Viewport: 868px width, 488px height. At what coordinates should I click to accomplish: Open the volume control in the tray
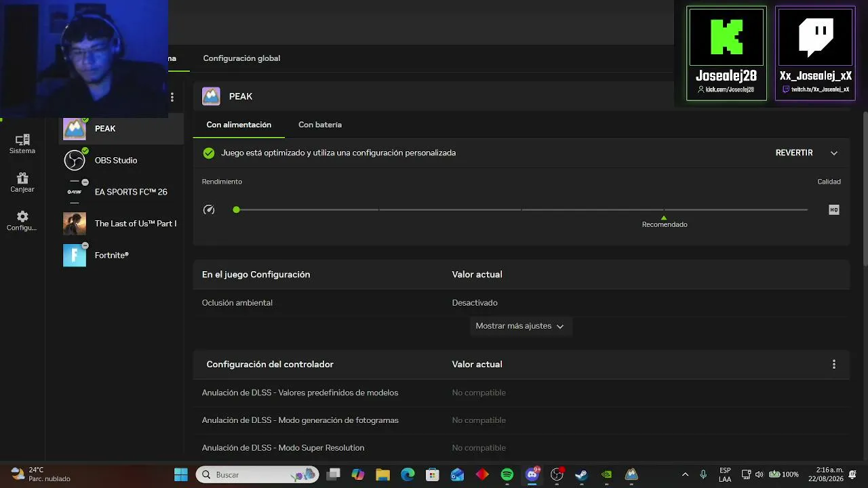click(x=759, y=475)
